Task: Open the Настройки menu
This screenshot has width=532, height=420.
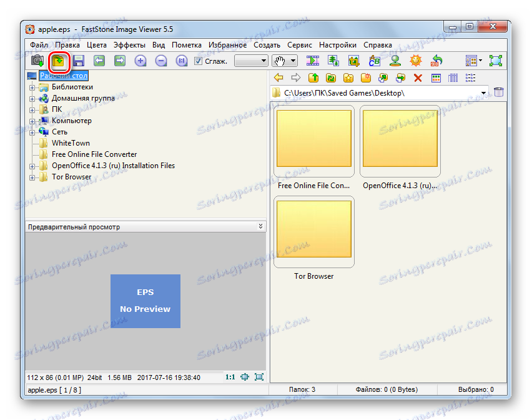Action: tap(338, 45)
